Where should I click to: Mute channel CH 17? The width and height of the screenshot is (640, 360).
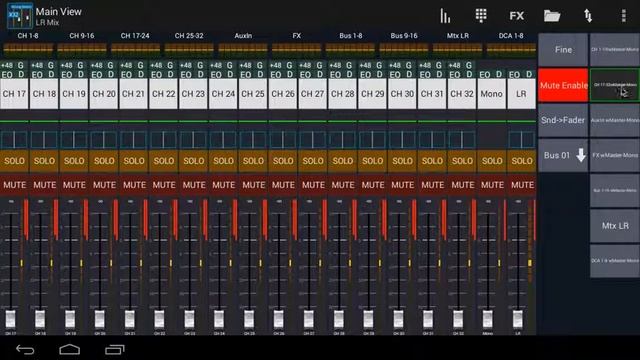pos(14,185)
